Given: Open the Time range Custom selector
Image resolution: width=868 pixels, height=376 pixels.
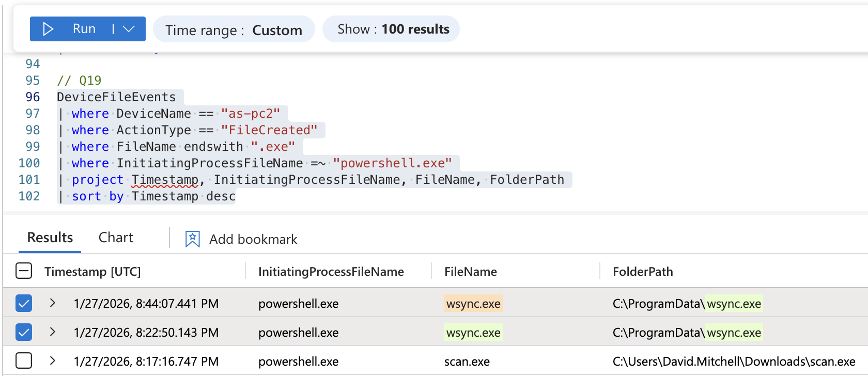Looking at the screenshot, I should coord(234,30).
